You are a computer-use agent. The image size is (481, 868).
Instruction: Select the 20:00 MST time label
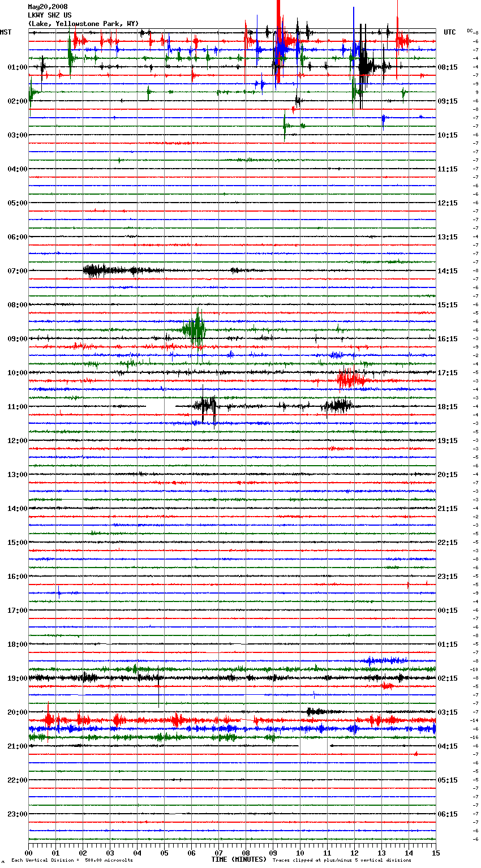coord(18,712)
